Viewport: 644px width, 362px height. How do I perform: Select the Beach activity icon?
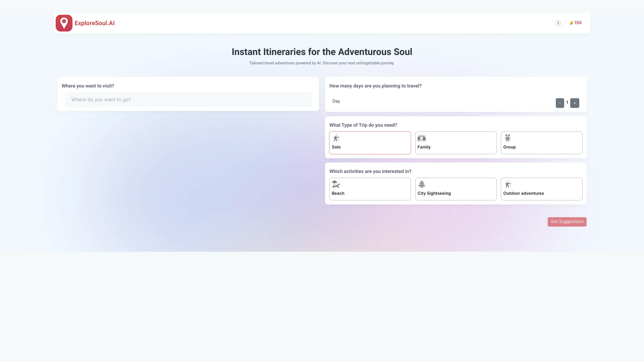click(335, 185)
